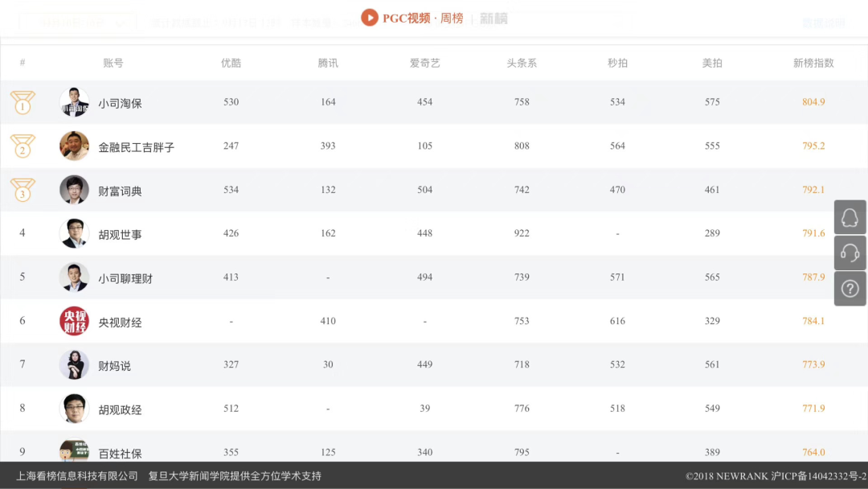The image size is (868, 489).
Task: Click the avatar of 小司淘保
Action: pyautogui.click(x=74, y=102)
